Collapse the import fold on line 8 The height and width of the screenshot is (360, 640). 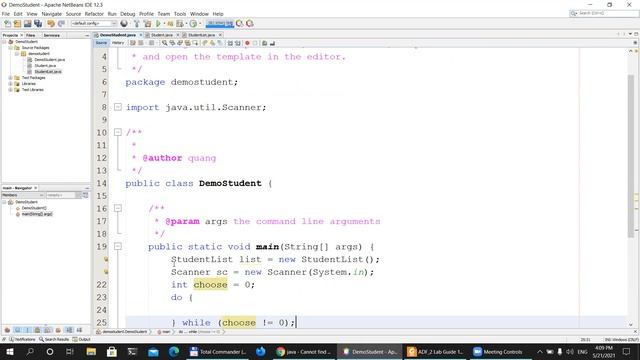[x=118, y=107]
